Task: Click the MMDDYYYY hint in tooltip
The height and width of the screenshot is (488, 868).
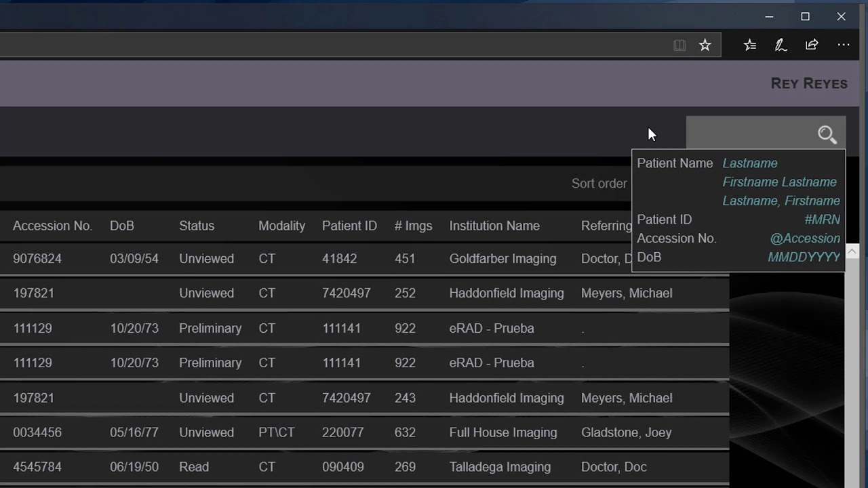Action: [804, 257]
